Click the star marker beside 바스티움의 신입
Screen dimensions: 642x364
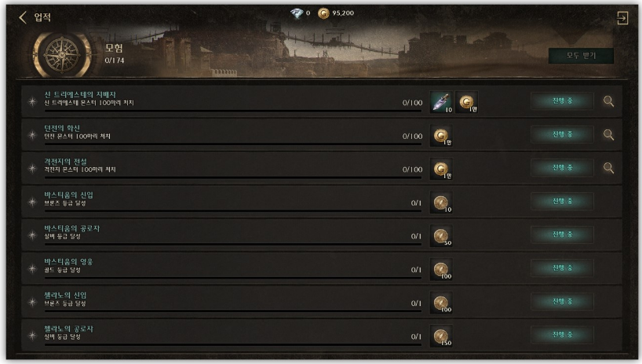tap(32, 202)
